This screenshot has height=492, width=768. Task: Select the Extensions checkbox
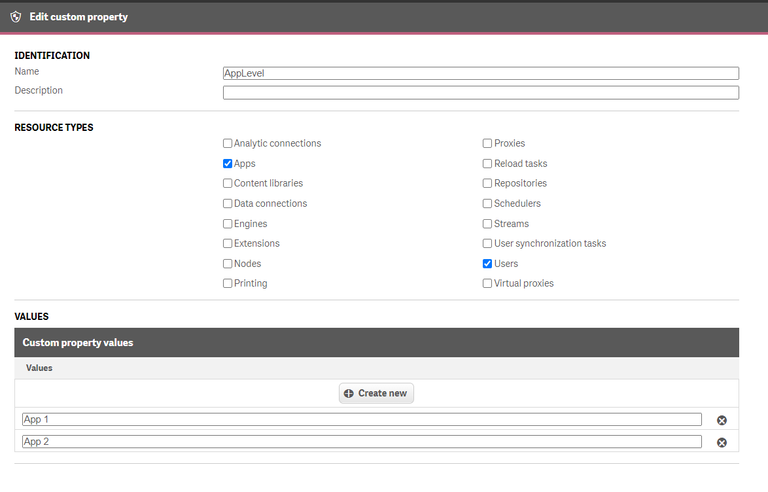click(x=227, y=244)
